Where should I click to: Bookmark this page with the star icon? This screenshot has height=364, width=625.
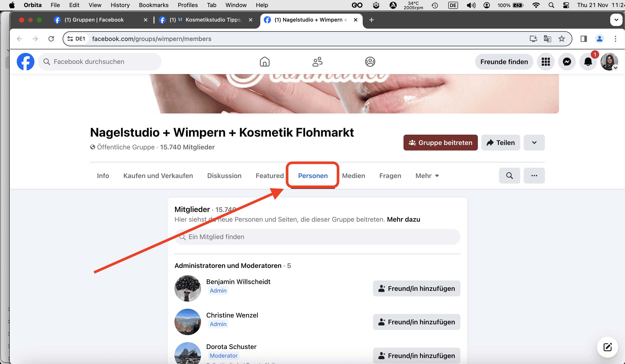[x=561, y=39]
